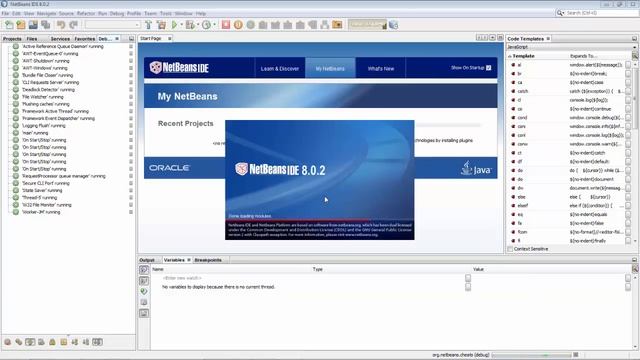Enable the Context Sensitive checkbox
The width and height of the screenshot is (640, 360).
(x=510, y=249)
